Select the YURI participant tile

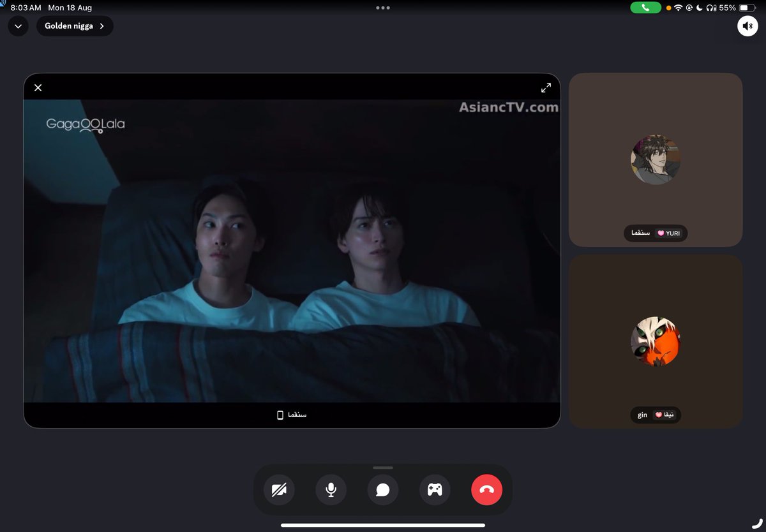tap(656, 159)
